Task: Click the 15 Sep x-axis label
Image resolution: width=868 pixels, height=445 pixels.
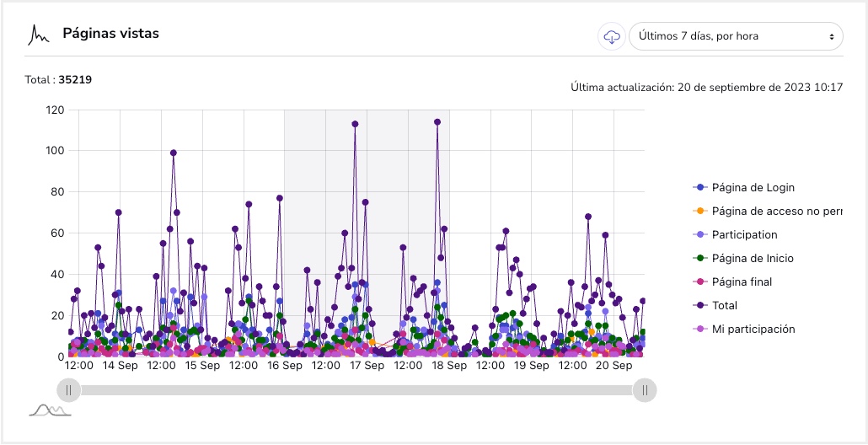Action: pos(202,367)
